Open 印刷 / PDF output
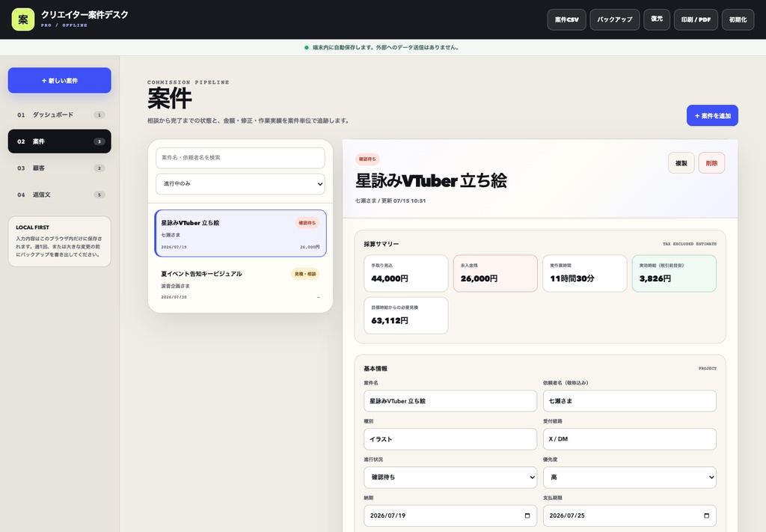The height and width of the screenshot is (532, 766). [696, 19]
